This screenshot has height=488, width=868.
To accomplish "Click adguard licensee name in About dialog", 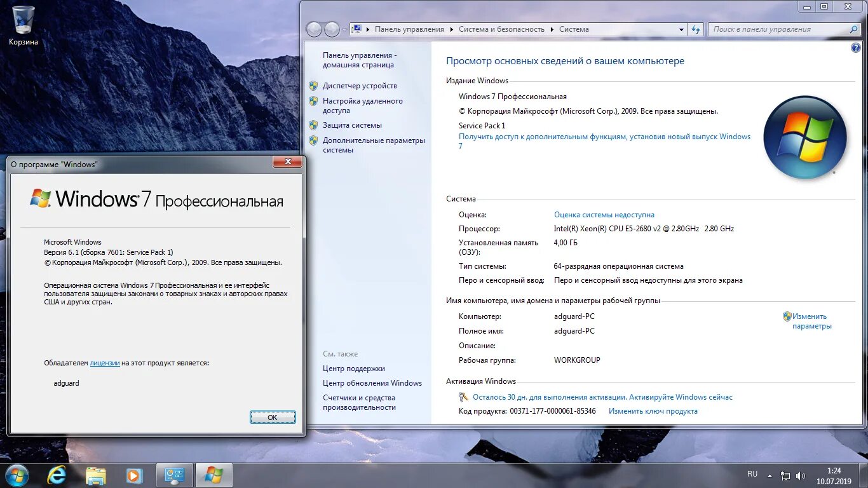I will pos(67,383).
